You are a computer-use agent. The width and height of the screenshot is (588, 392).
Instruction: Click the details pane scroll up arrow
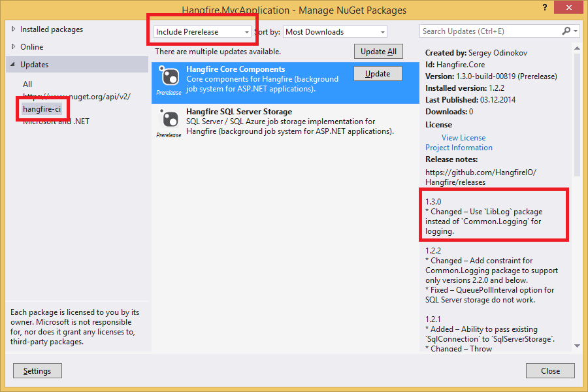coord(577,48)
